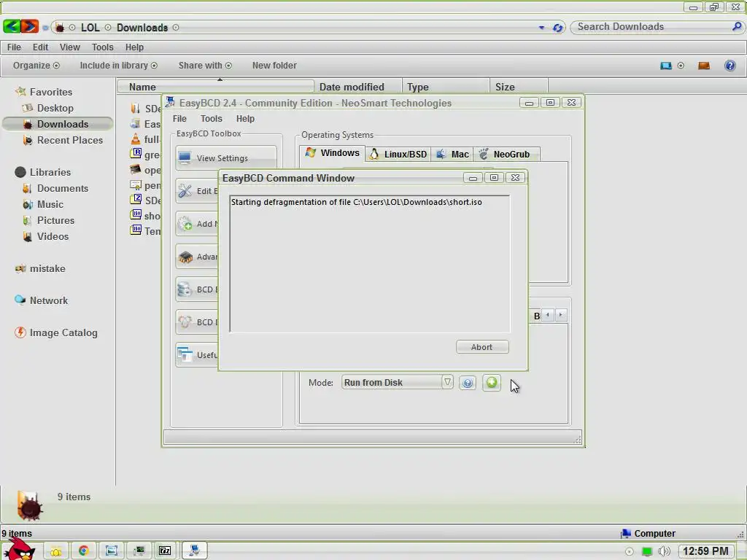The height and width of the screenshot is (560, 747).
Task: Click the search magnifier icon
Action: (737, 27)
